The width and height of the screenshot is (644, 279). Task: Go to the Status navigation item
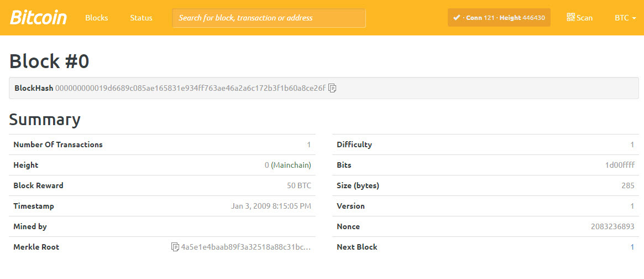pyautogui.click(x=141, y=18)
